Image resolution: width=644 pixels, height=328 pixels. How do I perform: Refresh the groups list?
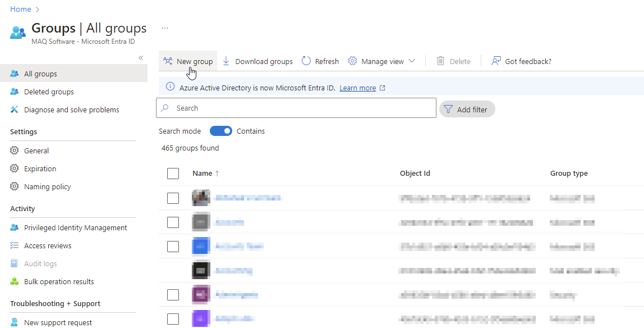pyautogui.click(x=320, y=61)
